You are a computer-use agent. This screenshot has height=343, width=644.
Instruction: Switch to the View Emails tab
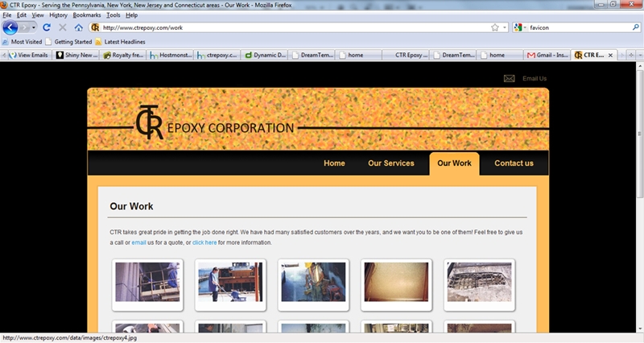tap(29, 55)
